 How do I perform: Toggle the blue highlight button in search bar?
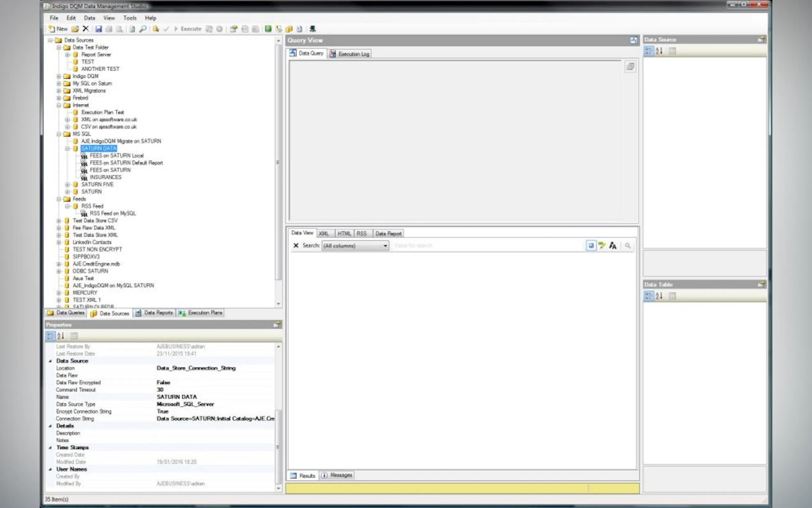[x=591, y=246]
